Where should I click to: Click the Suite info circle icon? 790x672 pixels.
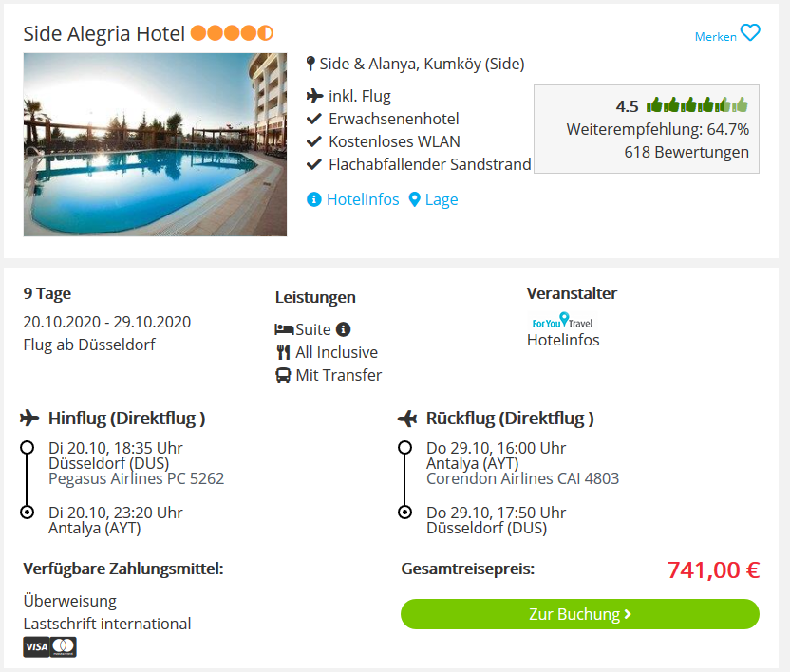click(x=343, y=329)
